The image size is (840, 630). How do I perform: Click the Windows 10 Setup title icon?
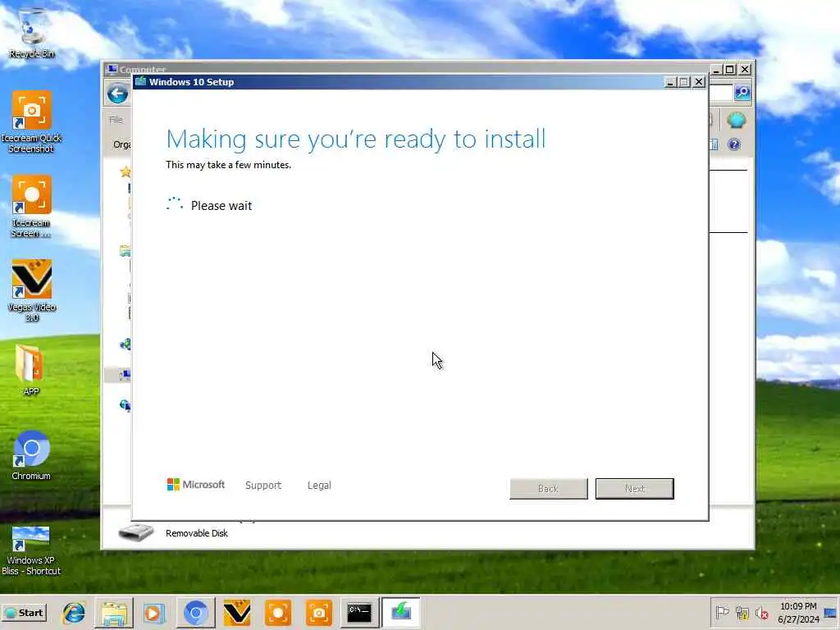pos(141,81)
